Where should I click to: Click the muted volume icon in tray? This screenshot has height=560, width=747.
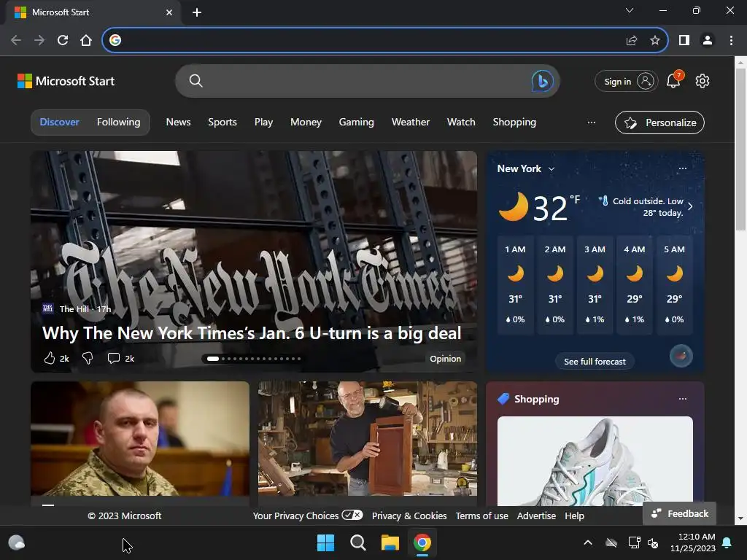(653, 542)
